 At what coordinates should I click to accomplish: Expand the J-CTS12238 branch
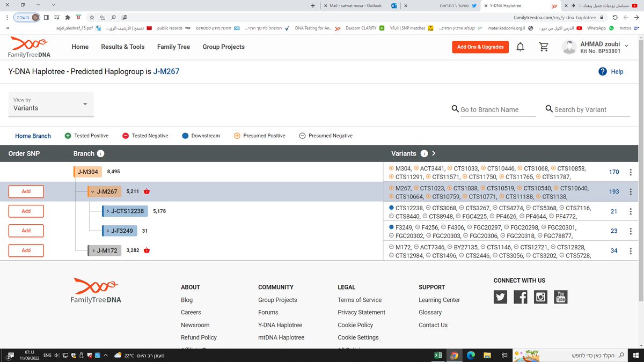click(x=107, y=211)
